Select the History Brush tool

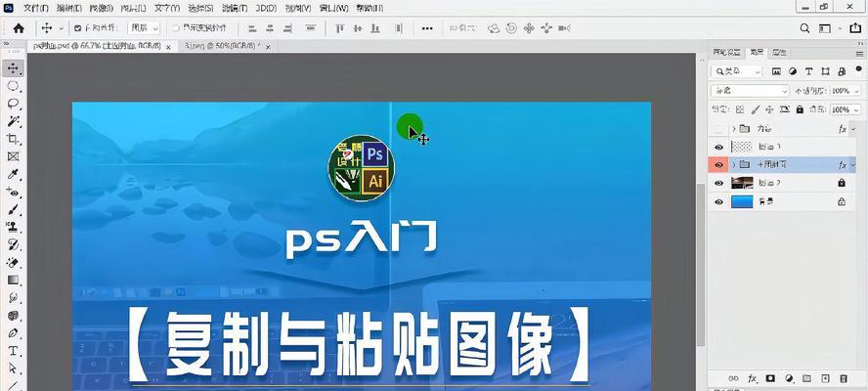click(x=13, y=244)
